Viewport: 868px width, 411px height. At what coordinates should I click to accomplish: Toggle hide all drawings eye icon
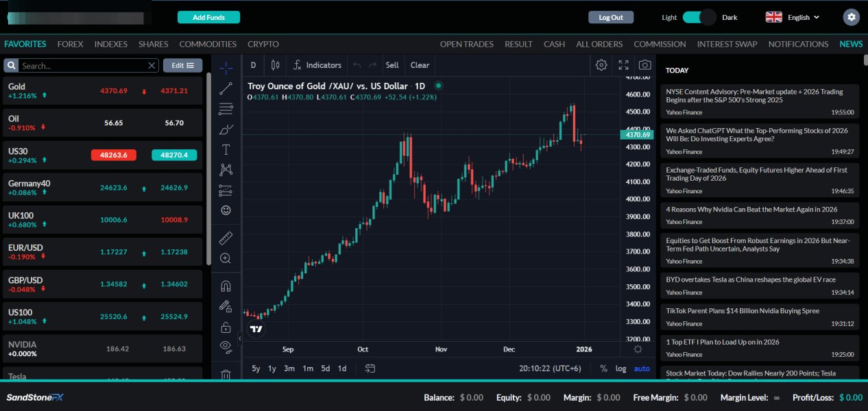coord(226,347)
